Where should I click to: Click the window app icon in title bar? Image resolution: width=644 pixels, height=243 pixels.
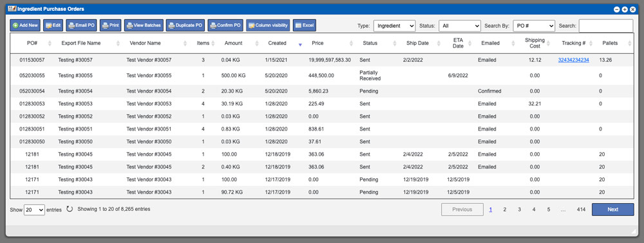click(x=12, y=8)
